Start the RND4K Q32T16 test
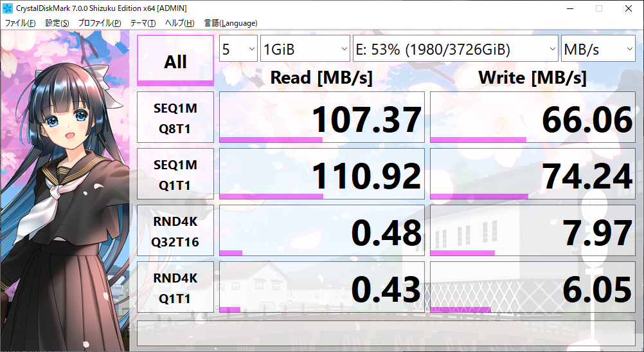Viewport: 644px width, 352px height. click(175, 230)
